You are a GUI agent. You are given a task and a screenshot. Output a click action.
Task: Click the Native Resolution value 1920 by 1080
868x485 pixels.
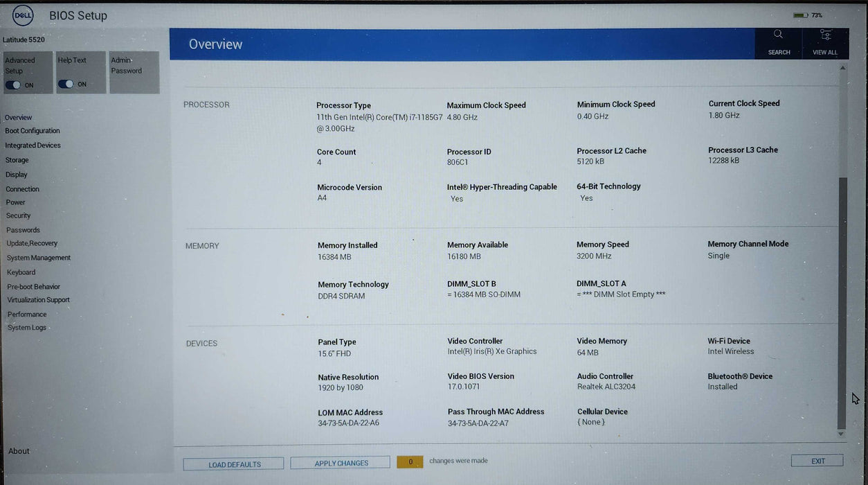click(341, 388)
